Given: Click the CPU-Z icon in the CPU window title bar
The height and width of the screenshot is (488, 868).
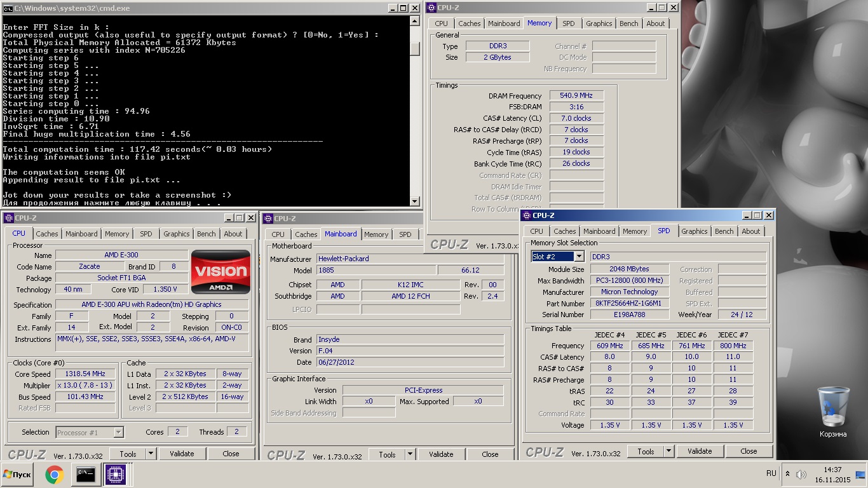Looking at the screenshot, I should click(x=8, y=218).
